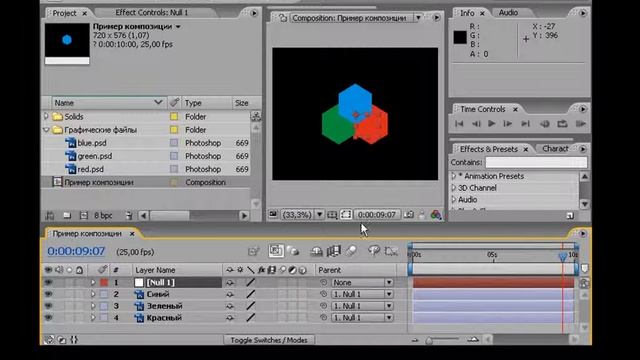Toggle quality switch on Красный layer
The width and height of the screenshot is (640, 360).
point(251,318)
